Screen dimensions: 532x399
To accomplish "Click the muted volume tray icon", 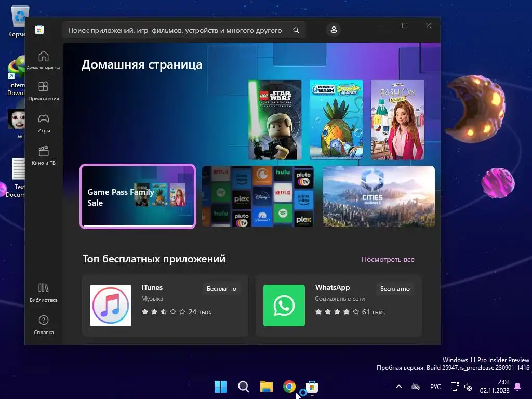I will [x=468, y=387].
